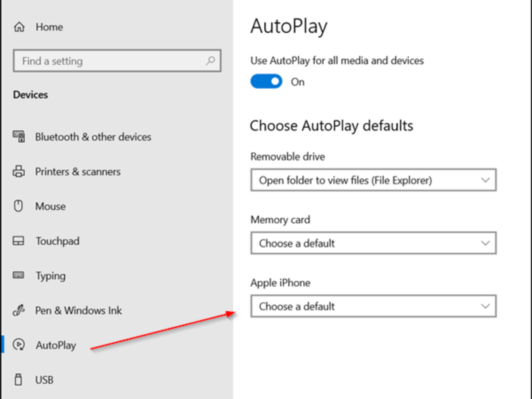Viewport: 532px width, 399px height.
Task: Go to Printers & scanners page
Action: [x=78, y=172]
